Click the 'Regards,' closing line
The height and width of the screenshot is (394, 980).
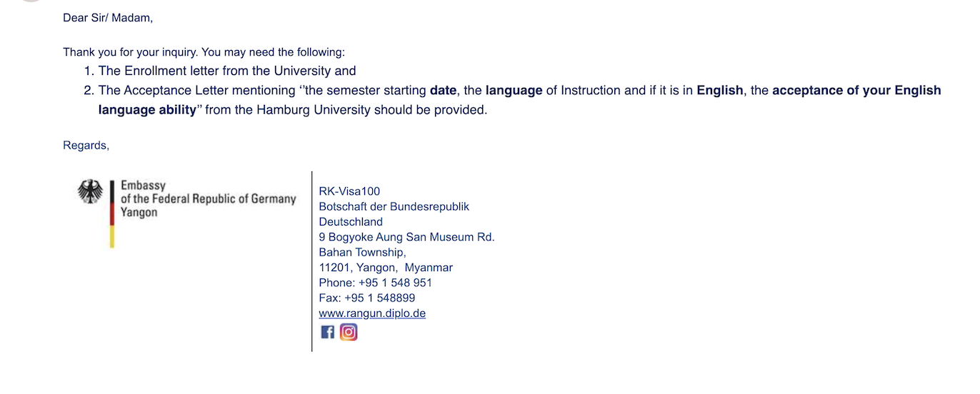point(86,146)
